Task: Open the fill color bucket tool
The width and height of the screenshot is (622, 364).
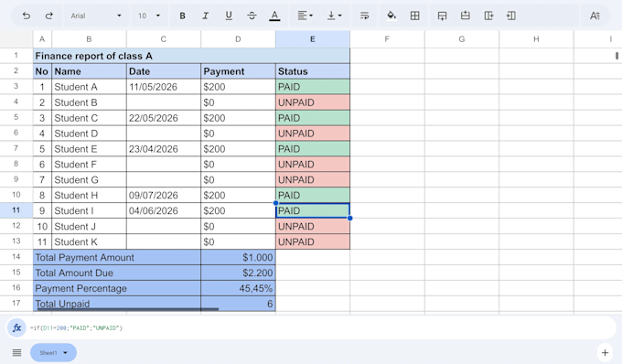Action: pos(391,16)
